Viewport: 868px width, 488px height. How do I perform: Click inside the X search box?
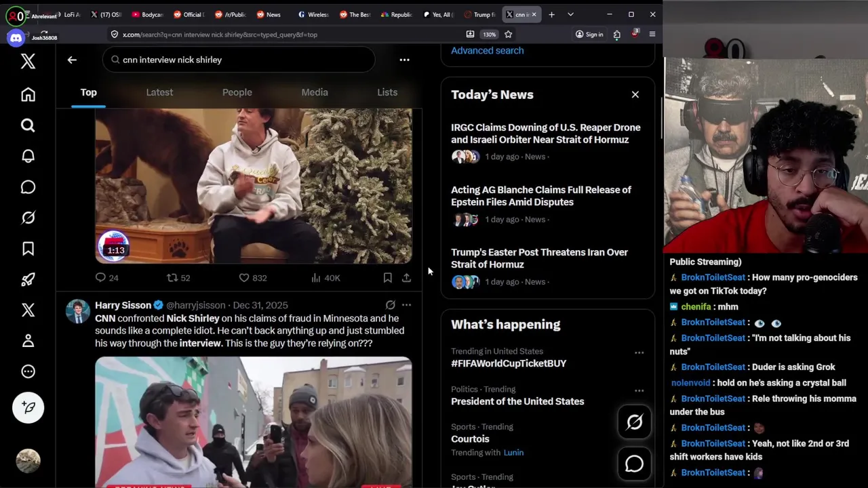[239, 60]
